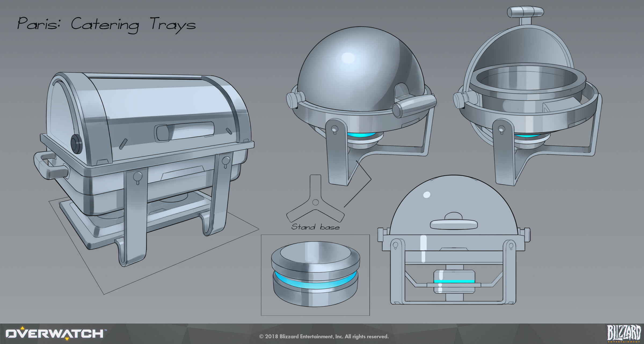Click the Blizzard Entertainment logo
Screen dimensions: 644x344
[624, 334]
